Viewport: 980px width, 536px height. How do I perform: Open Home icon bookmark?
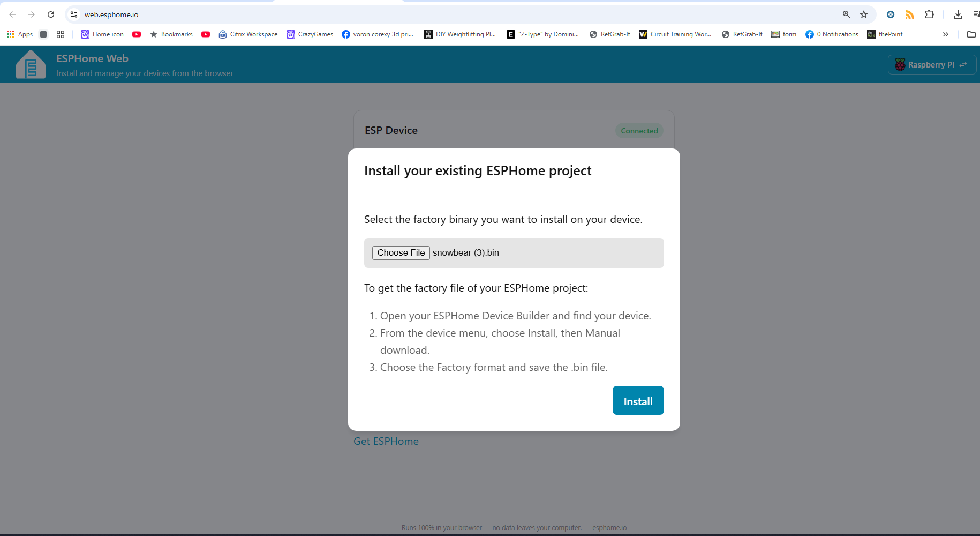(x=102, y=34)
